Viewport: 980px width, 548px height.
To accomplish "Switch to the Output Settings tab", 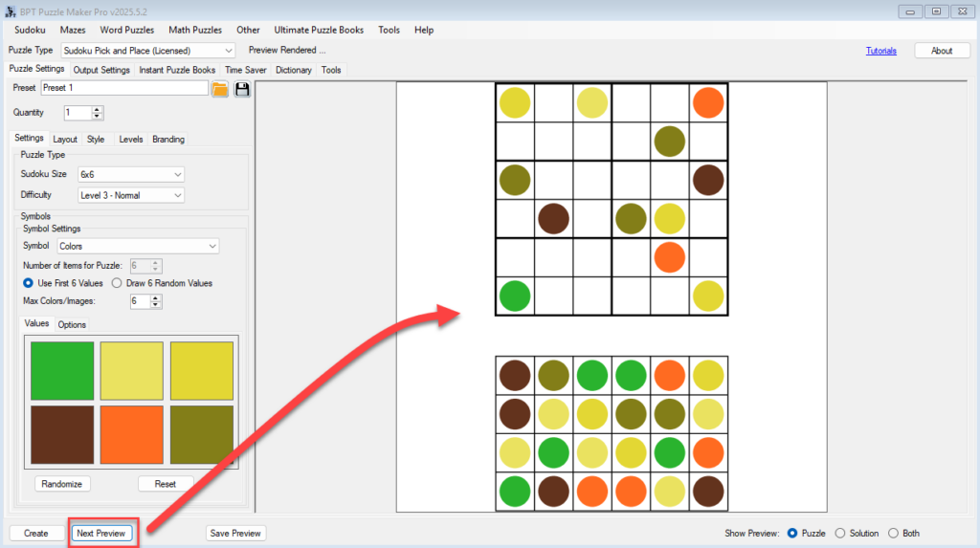I will (x=101, y=70).
